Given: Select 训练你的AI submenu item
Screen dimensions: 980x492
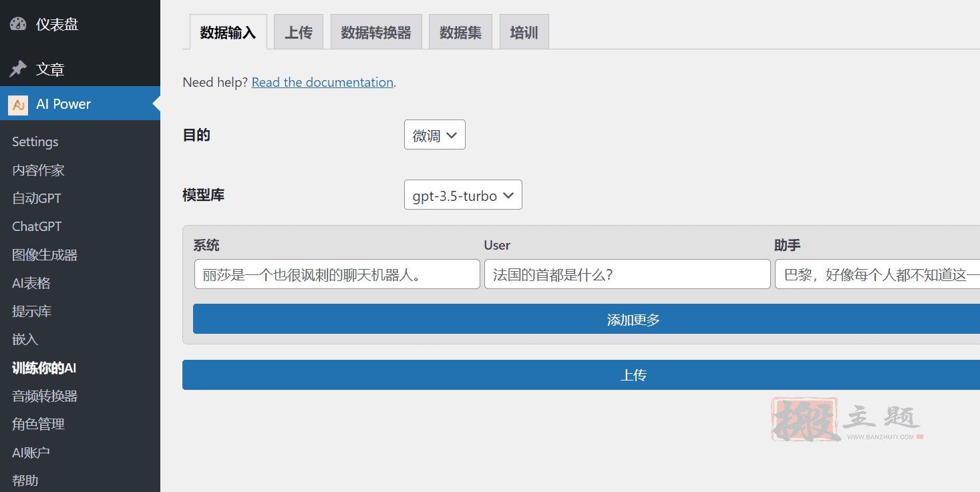Looking at the screenshot, I should [x=44, y=368].
